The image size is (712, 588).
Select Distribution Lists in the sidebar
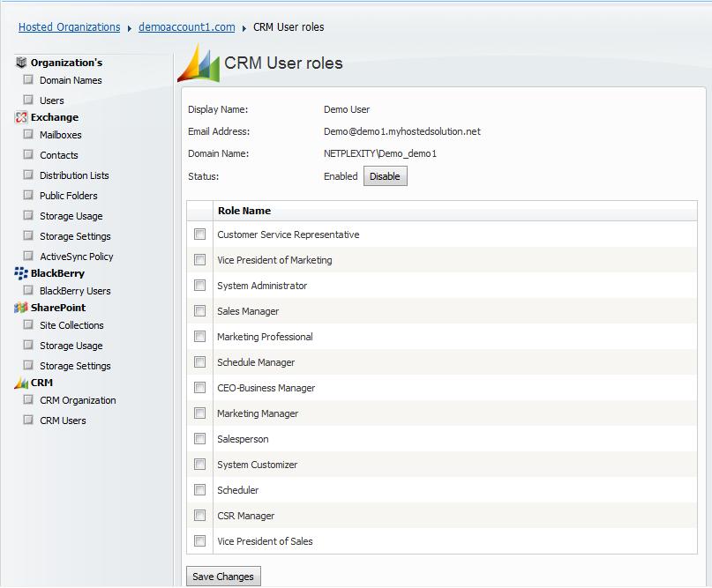[x=28, y=175]
